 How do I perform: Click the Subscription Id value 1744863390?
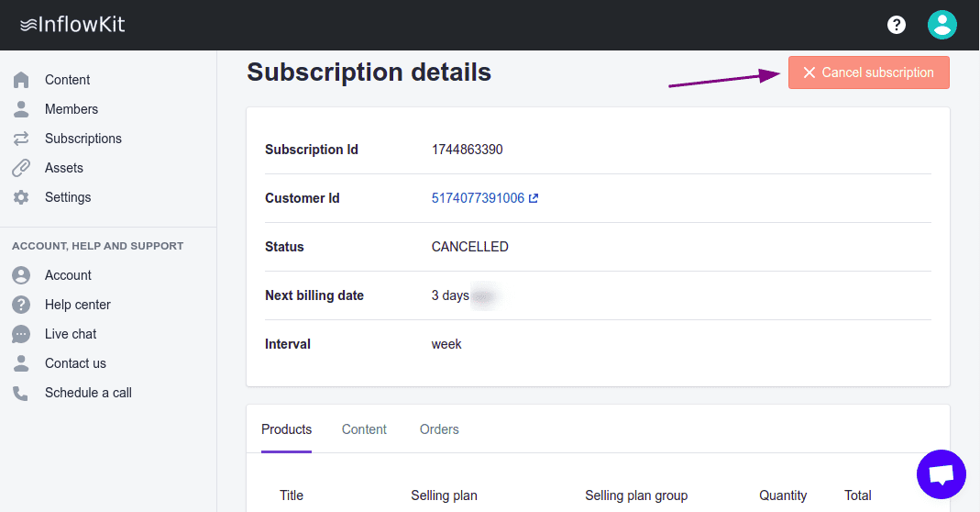(x=467, y=150)
